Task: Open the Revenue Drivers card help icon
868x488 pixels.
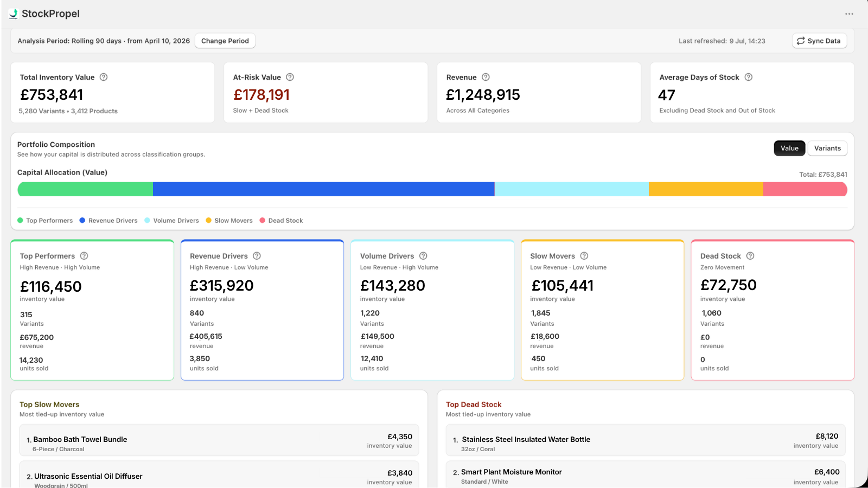Action: coord(257,256)
